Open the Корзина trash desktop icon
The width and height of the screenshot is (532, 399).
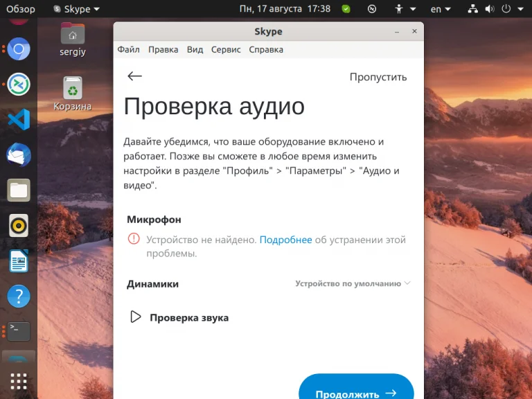click(73, 94)
